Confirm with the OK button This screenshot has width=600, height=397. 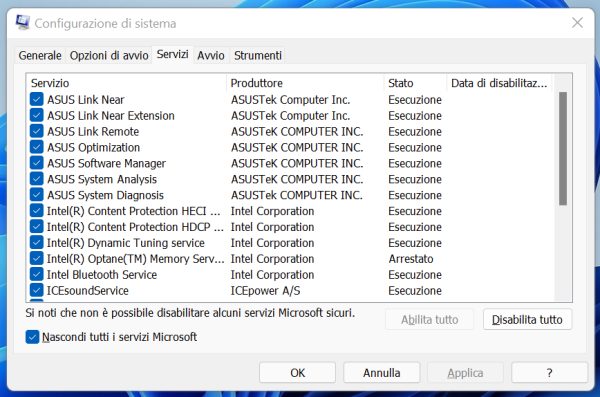297,372
